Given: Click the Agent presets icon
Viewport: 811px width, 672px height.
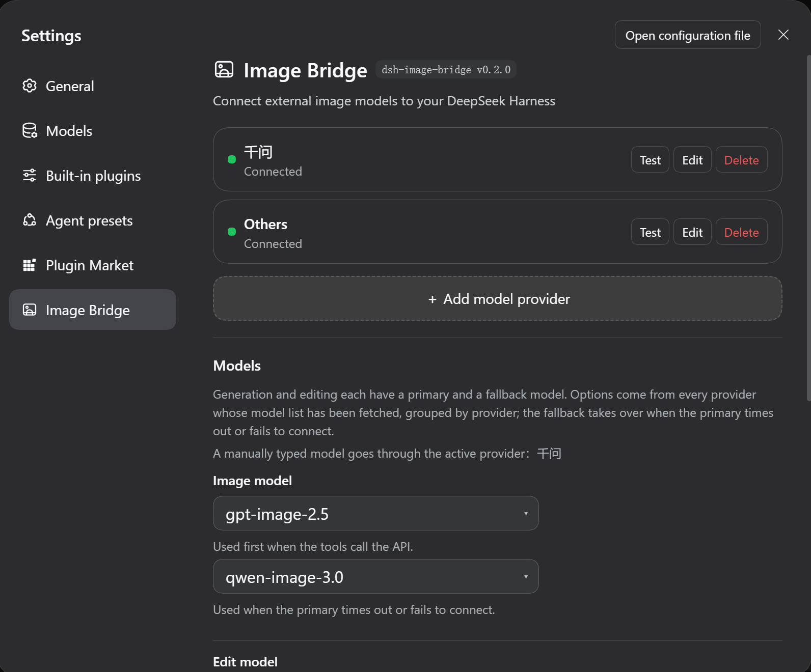Looking at the screenshot, I should point(30,220).
